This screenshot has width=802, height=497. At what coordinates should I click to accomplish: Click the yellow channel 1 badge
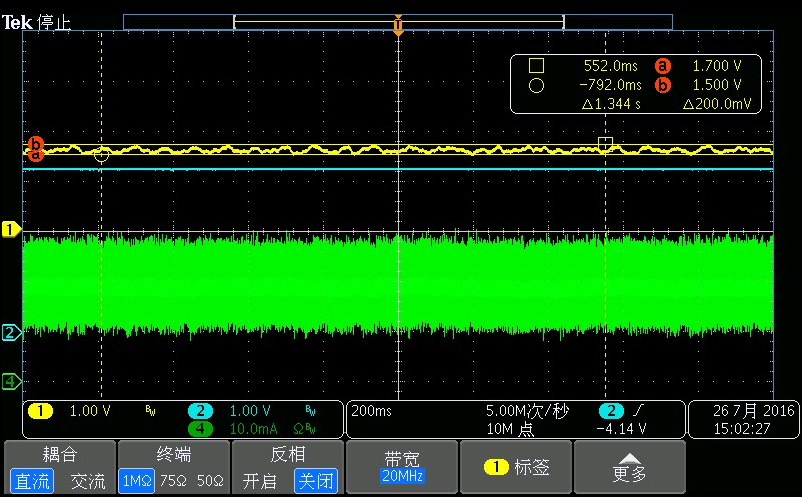tap(40, 411)
